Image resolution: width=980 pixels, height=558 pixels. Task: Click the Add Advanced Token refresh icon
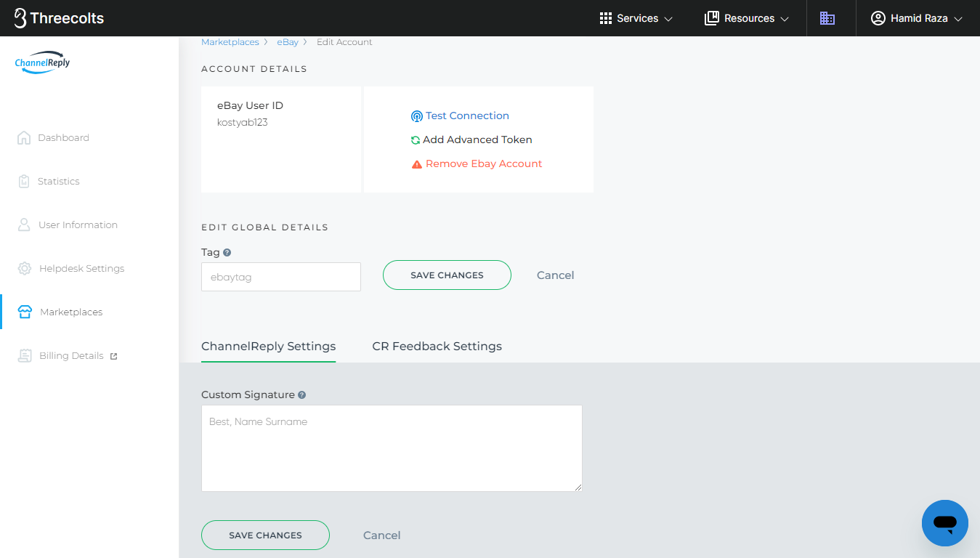point(416,140)
